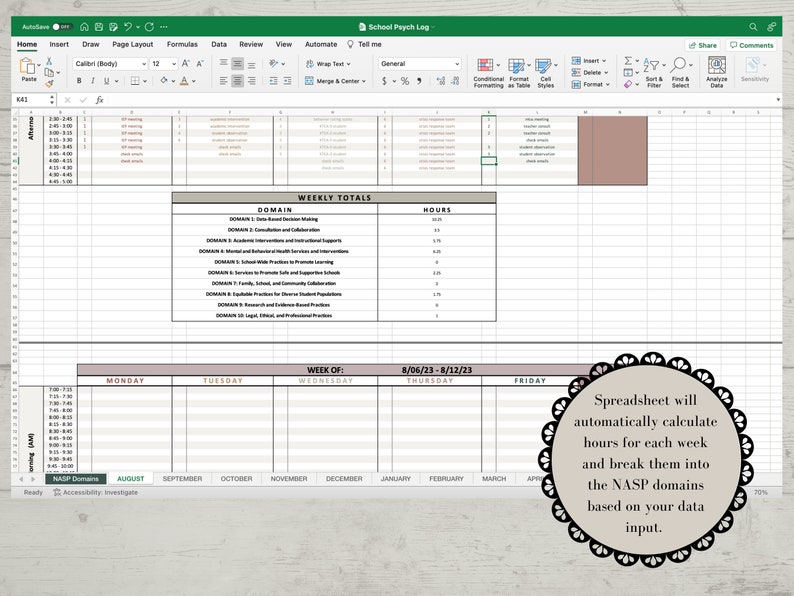Open the Review ribbon tab
Image resolution: width=794 pixels, height=596 pixels.
251,45
